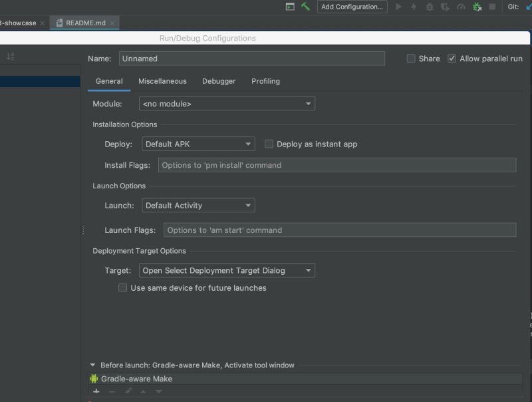Click the Run application icon
Image resolution: width=532 pixels, height=402 pixels.
point(398,7)
